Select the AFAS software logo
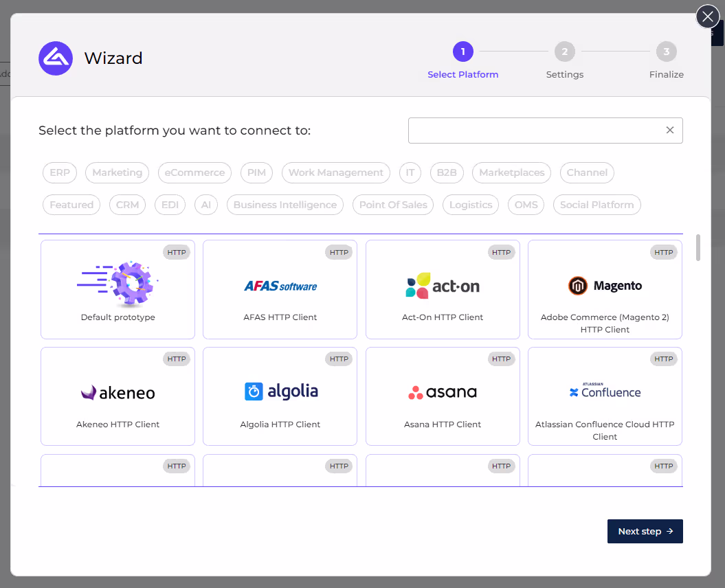Viewport: 725px width, 588px height. point(280,286)
